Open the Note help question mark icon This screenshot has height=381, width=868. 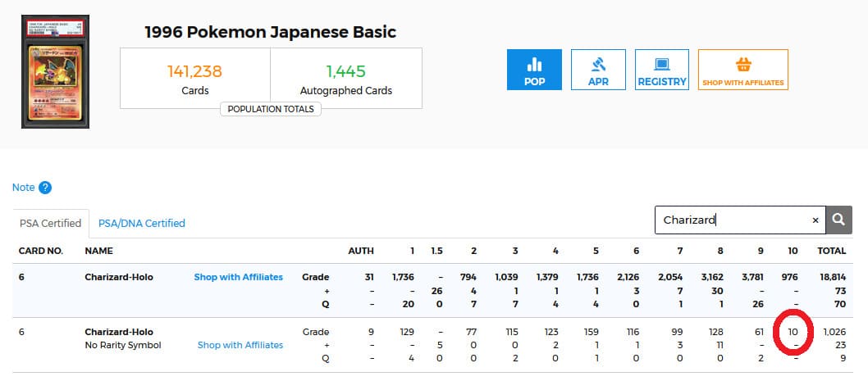coord(45,188)
